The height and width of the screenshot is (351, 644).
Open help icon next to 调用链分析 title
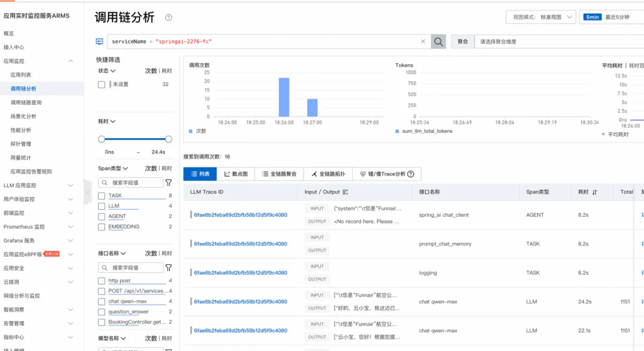coord(168,17)
